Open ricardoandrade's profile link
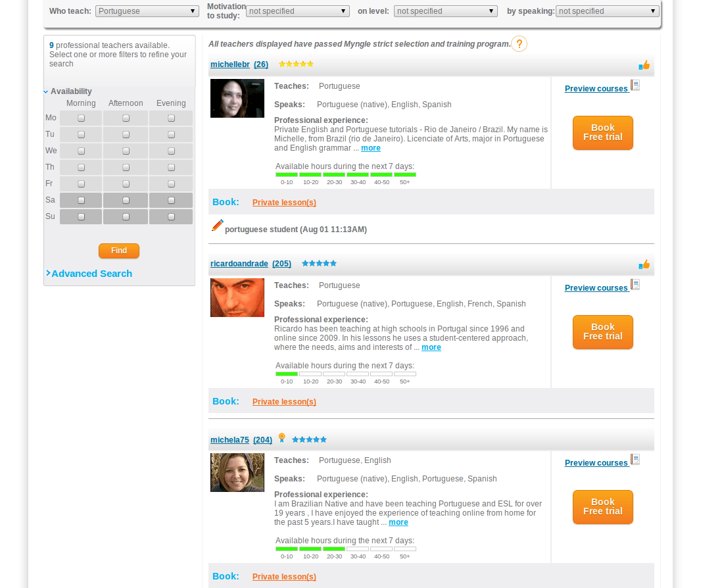Screen dimensions: 701x588 [239, 264]
